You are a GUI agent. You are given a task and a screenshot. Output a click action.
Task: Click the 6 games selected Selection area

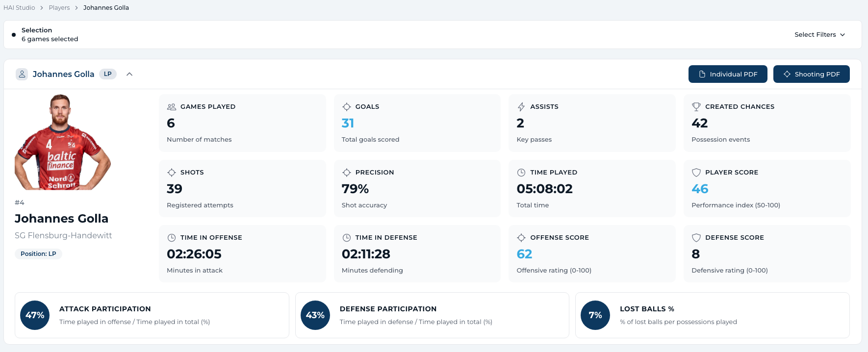[x=50, y=35]
